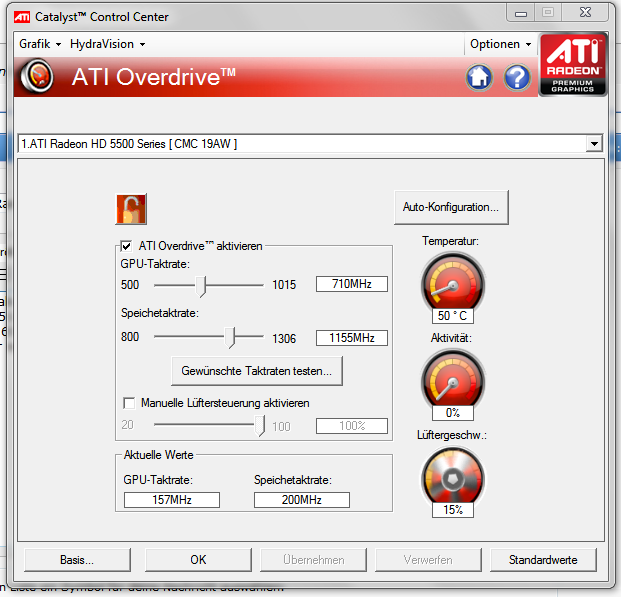Click the Speichertaktrate slider thumb
Image resolution: width=621 pixels, height=597 pixels.
[x=230, y=338]
